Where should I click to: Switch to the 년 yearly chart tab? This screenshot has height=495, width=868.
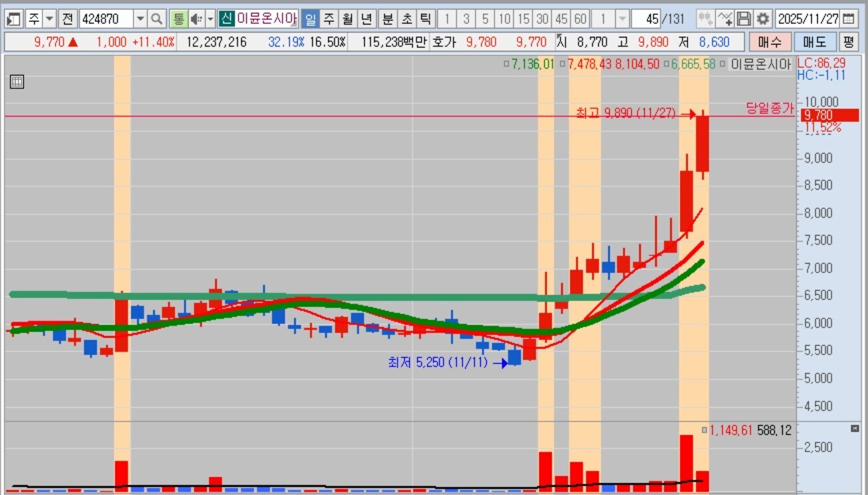pos(367,19)
